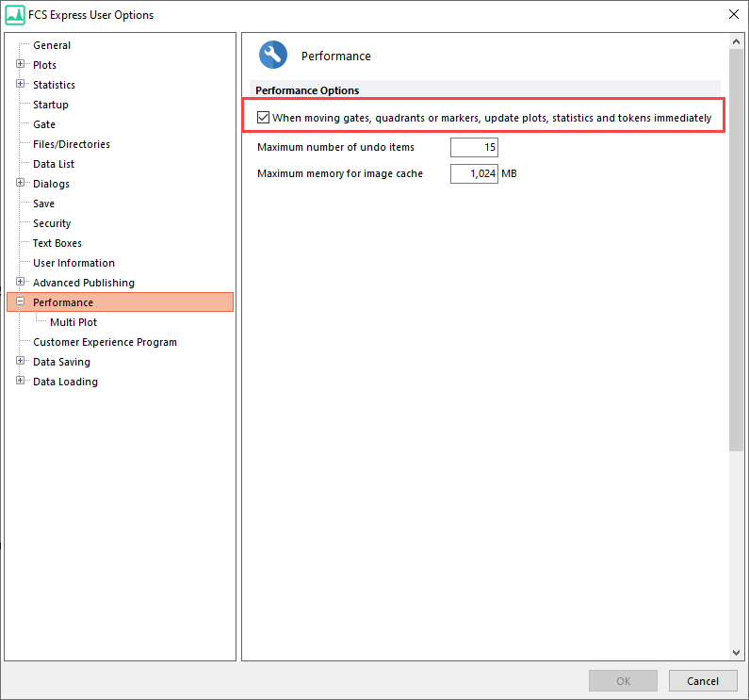Click the Maximum memory for image cache label

click(x=340, y=173)
